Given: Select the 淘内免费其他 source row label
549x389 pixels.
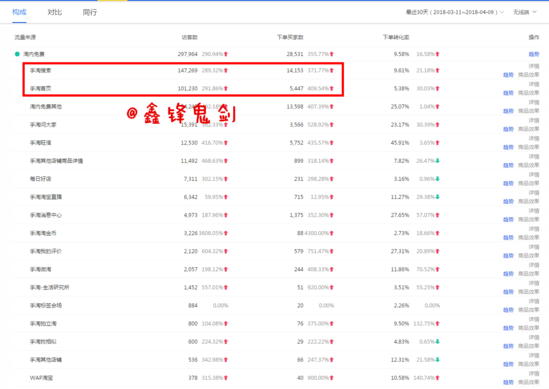Looking at the screenshot, I should click(x=46, y=106).
